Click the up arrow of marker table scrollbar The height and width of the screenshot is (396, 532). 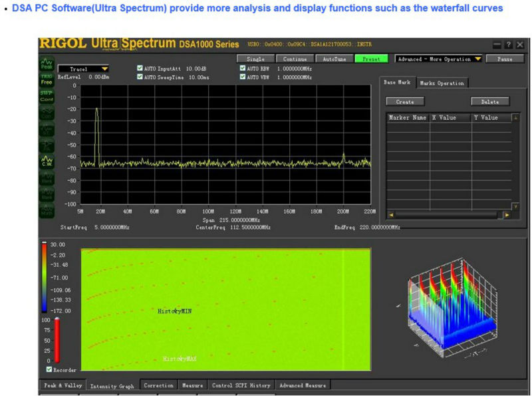point(515,118)
